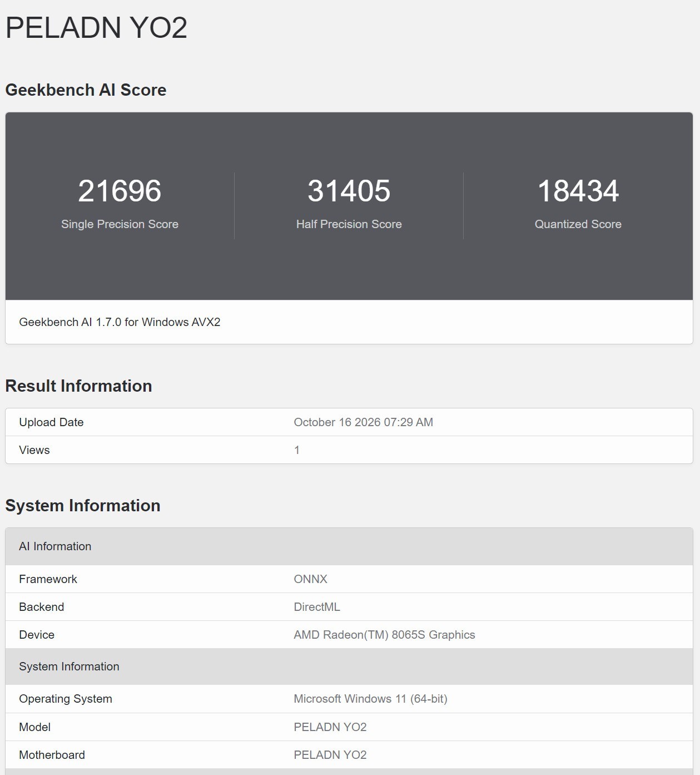
Task: Click Microsoft Windows 11 (64-bit) value
Action: point(370,699)
